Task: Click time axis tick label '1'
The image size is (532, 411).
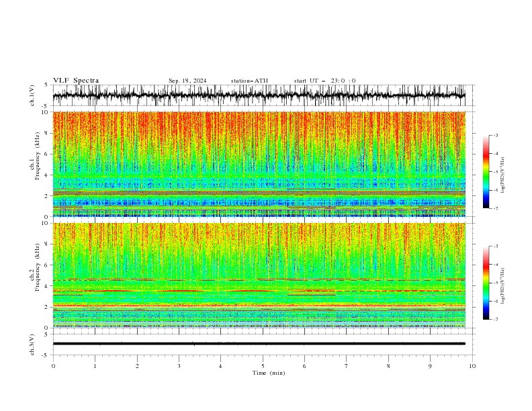Action: [95, 366]
